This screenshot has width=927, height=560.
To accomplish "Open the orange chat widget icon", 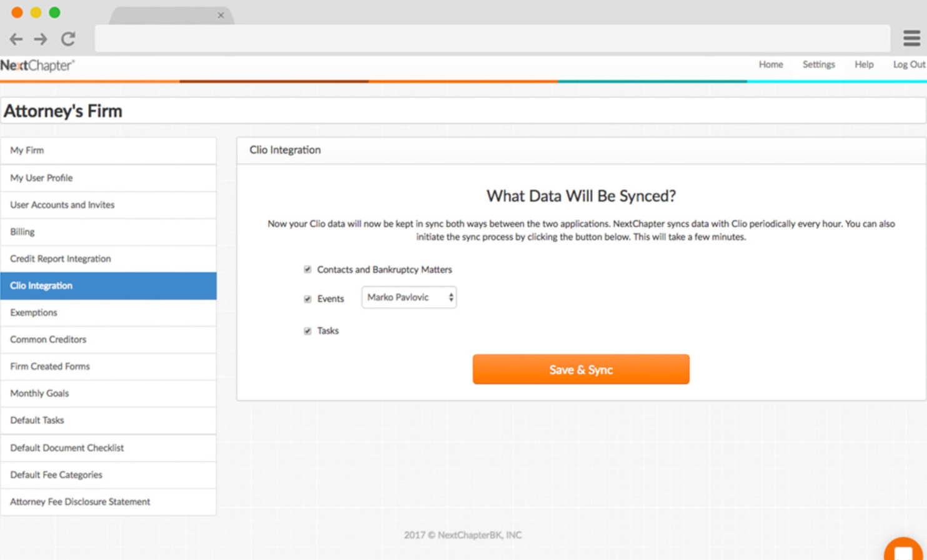I will click(903, 549).
